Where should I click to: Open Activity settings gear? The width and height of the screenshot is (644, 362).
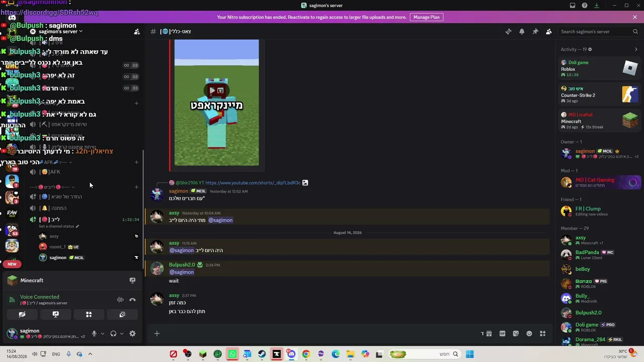(x=590, y=49)
